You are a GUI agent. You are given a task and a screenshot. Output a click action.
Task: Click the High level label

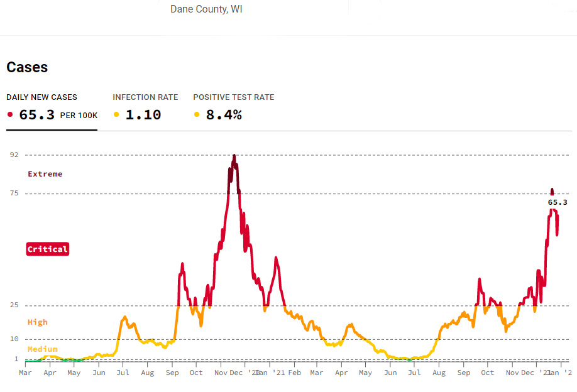click(x=38, y=322)
